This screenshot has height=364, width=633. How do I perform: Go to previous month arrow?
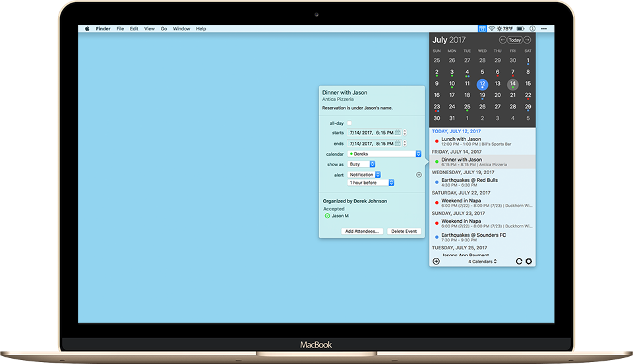point(502,40)
